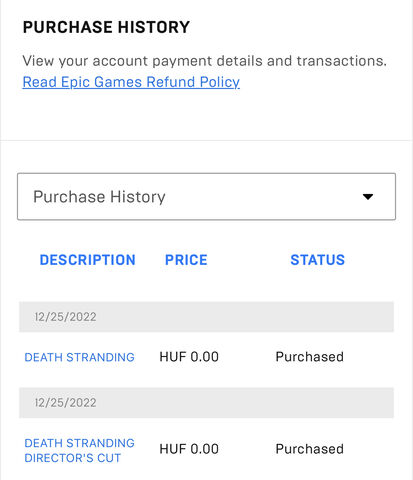Sort by the STATUS column header
Image resolution: width=413 pixels, height=480 pixels.
click(x=318, y=260)
